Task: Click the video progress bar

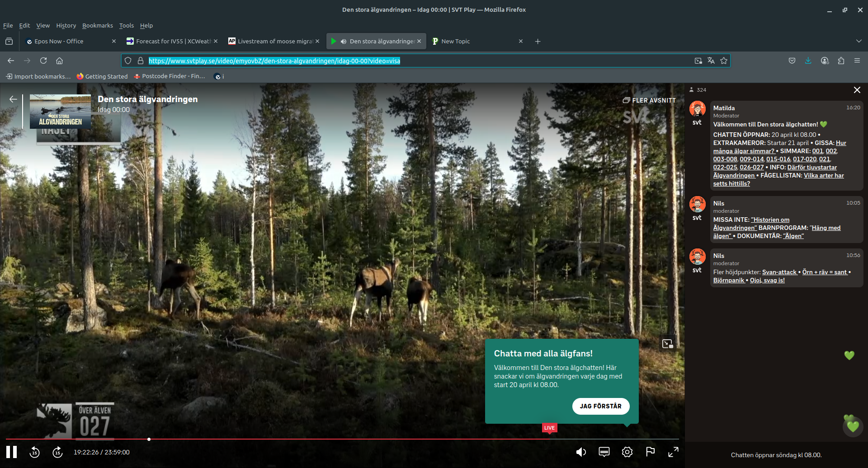Action: (x=316, y=439)
